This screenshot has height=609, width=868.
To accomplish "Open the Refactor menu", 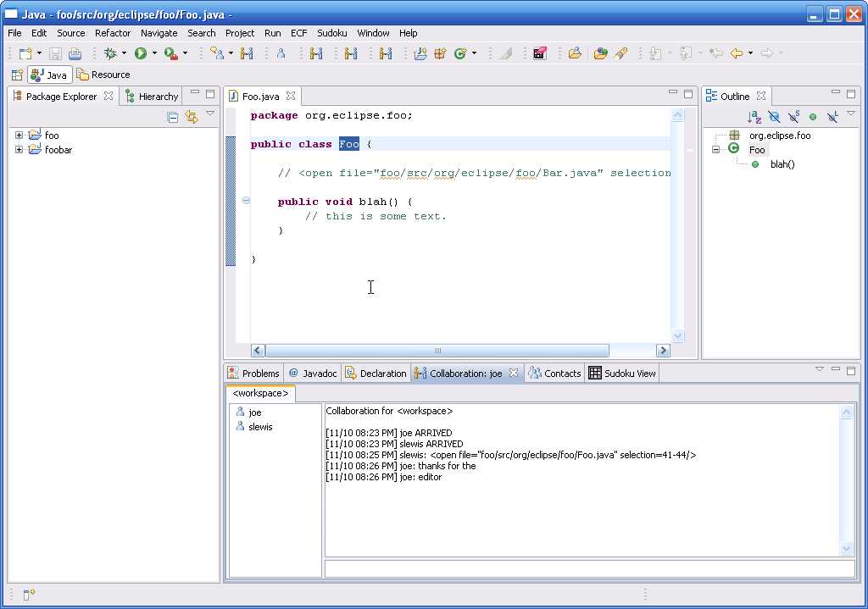I will (113, 33).
